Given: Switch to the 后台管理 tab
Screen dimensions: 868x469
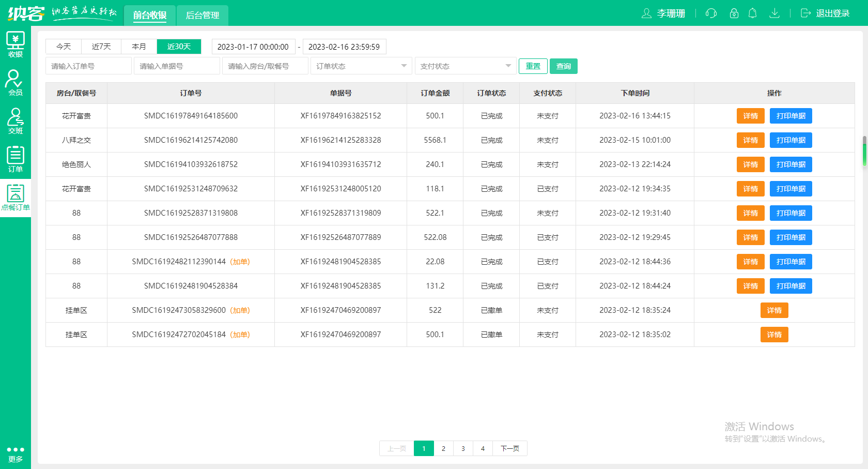Looking at the screenshot, I should (x=202, y=16).
